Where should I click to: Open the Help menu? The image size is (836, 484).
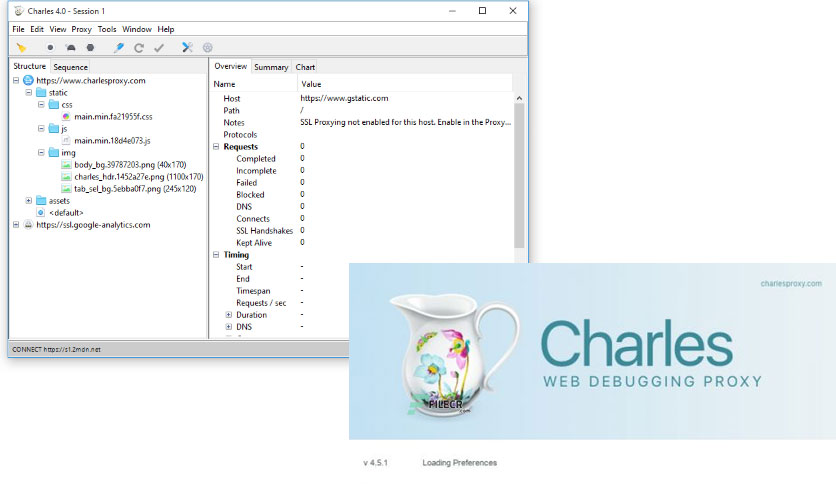tap(166, 29)
